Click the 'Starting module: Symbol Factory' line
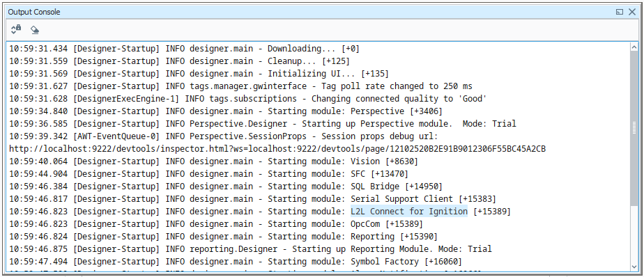644x277 pixels. click(x=236, y=262)
